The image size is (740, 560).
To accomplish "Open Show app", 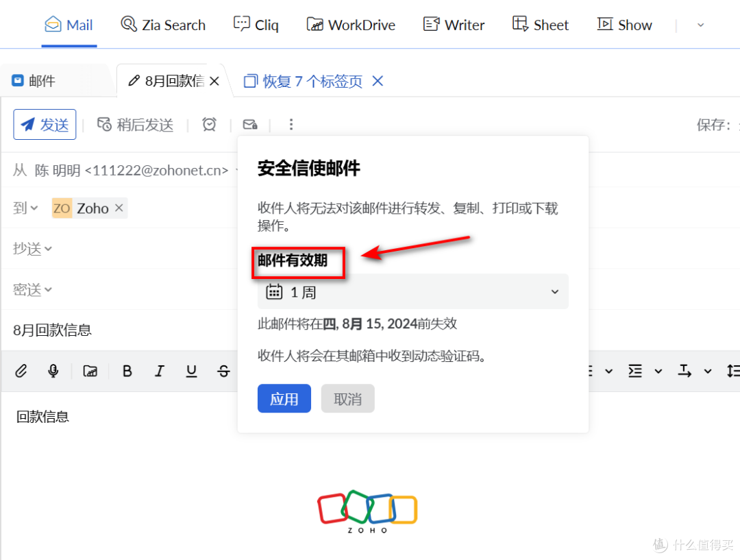I will [624, 25].
